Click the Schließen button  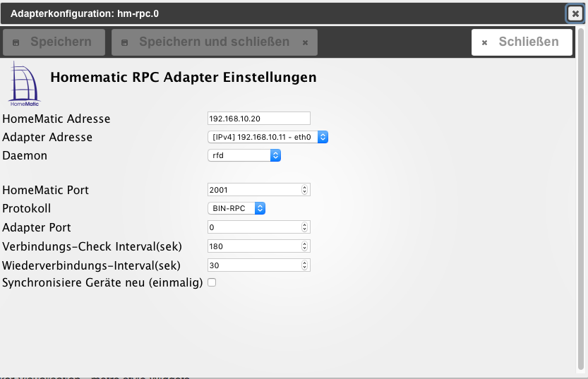click(x=521, y=42)
